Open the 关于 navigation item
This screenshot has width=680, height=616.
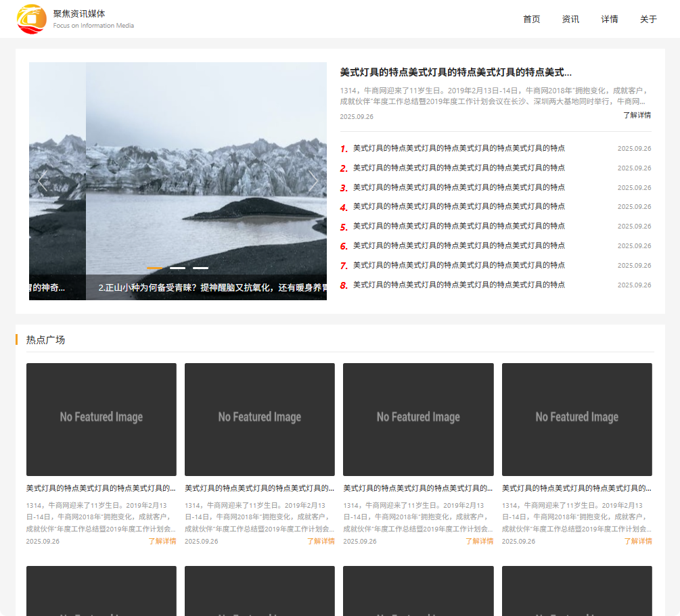(648, 19)
